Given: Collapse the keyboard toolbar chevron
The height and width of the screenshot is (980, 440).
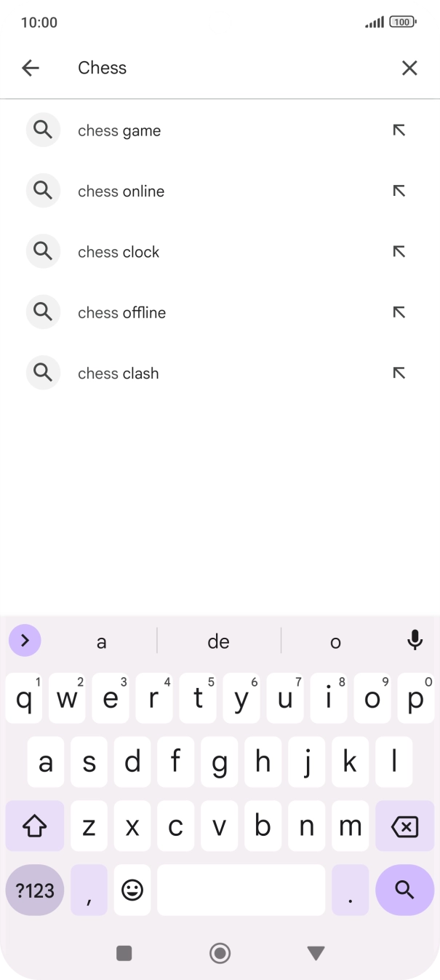Looking at the screenshot, I should click(x=25, y=640).
